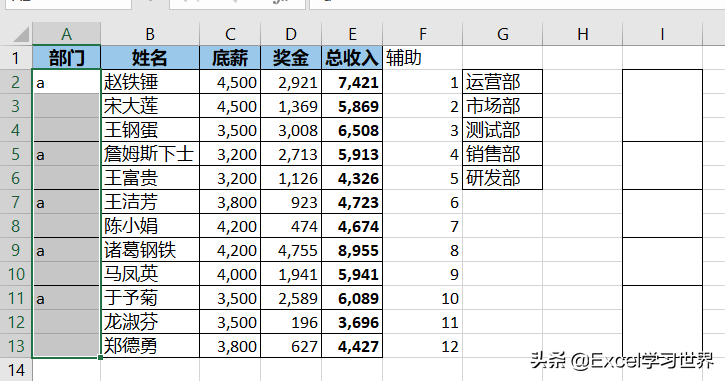Screen dimensions: 725x381
Task: Select row 5 header
Action: pyautogui.click(x=16, y=154)
